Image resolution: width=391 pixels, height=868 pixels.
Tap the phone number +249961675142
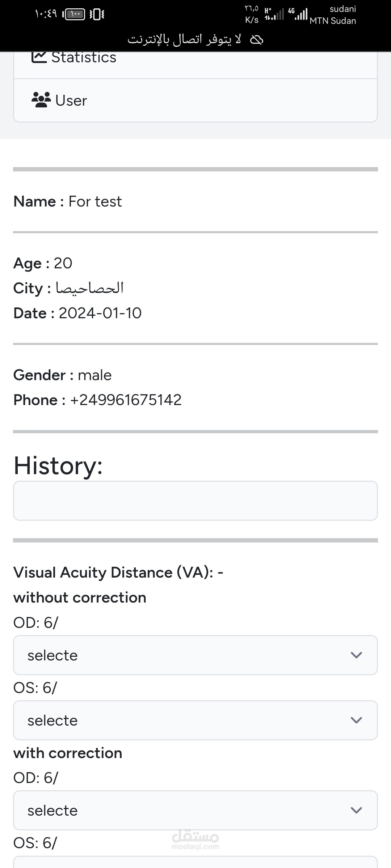click(x=126, y=400)
